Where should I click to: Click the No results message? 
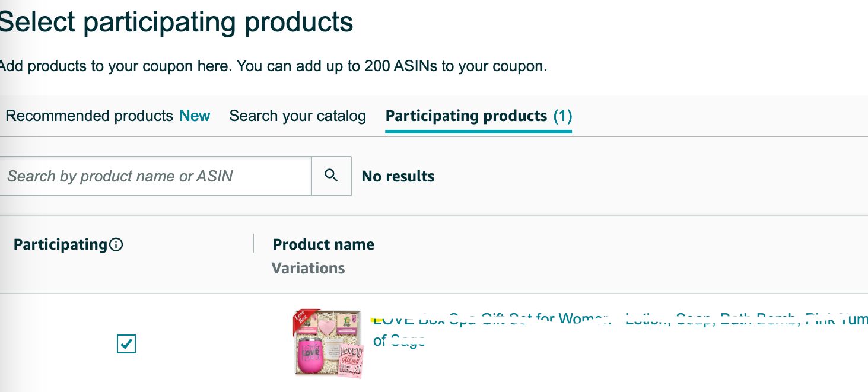(398, 176)
